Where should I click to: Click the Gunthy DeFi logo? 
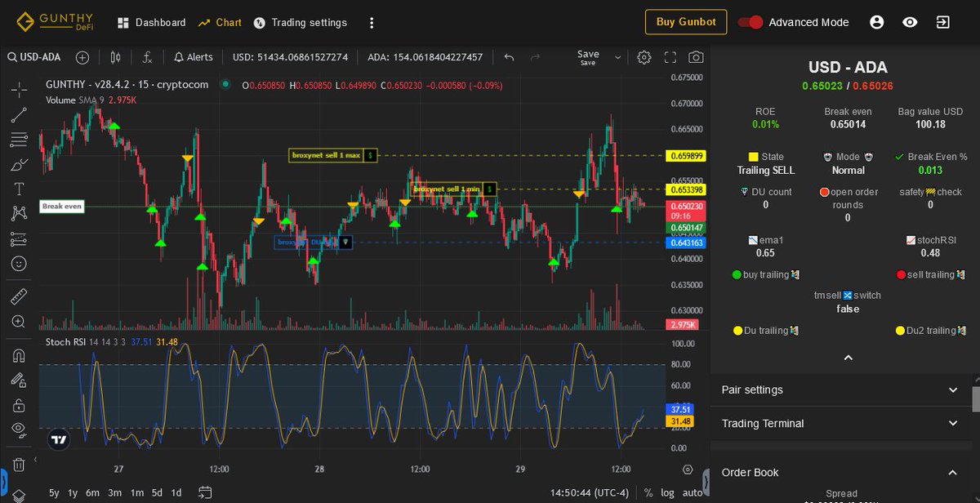pyautogui.click(x=55, y=22)
